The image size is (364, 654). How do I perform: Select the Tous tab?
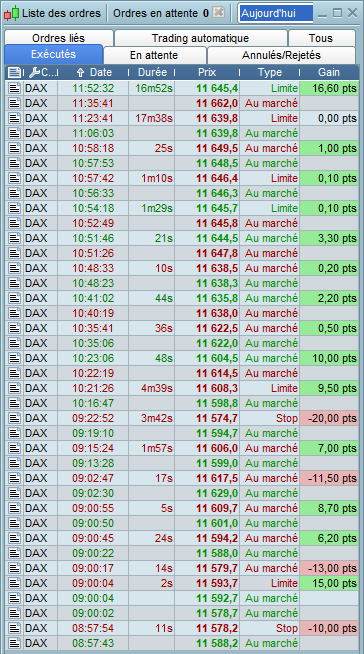tap(321, 38)
